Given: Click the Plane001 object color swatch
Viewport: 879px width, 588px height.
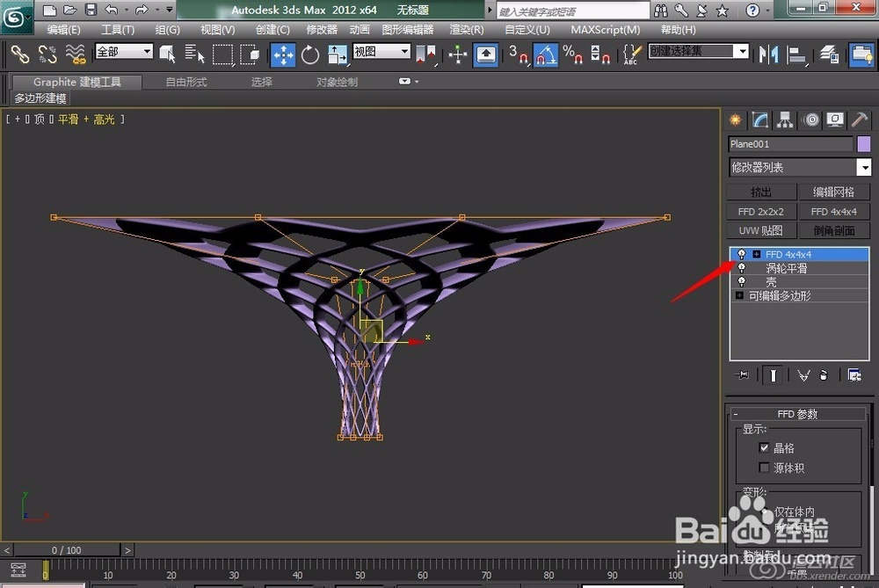Looking at the screenshot, I should click(864, 144).
